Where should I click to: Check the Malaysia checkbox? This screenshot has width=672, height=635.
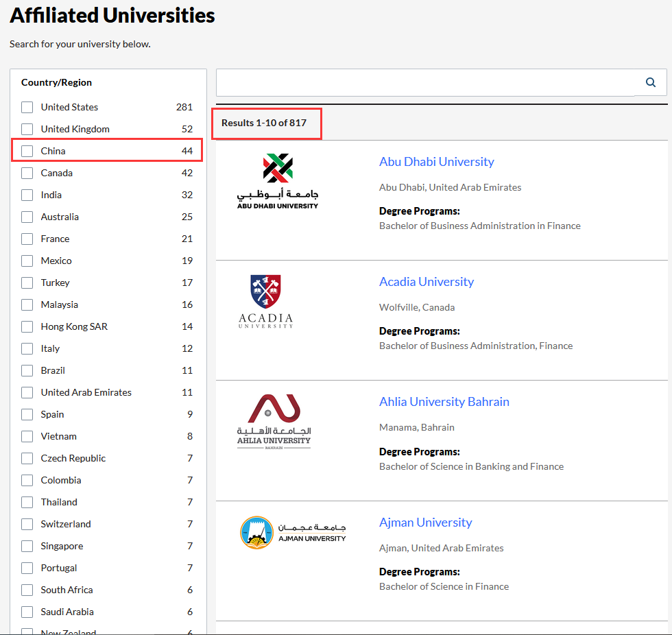pyautogui.click(x=27, y=304)
